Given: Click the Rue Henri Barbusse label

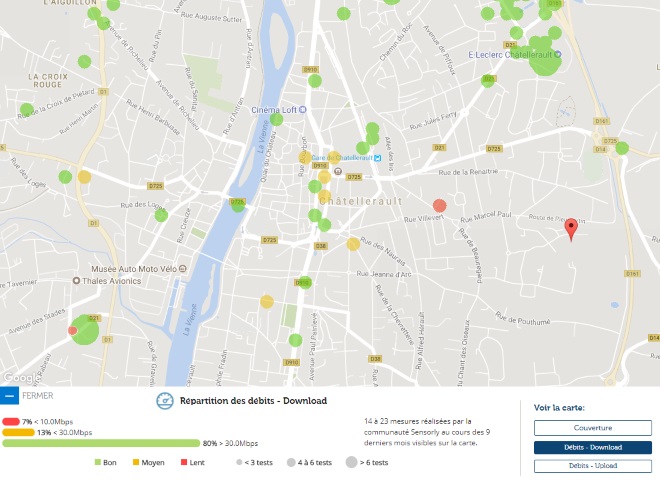Looking at the screenshot, I should [x=153, y=117].
